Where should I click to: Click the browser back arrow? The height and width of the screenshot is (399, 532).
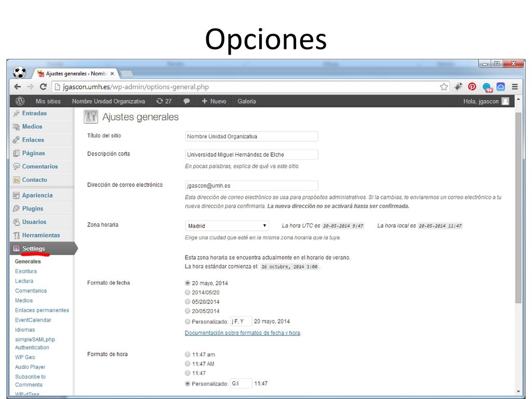17,87
